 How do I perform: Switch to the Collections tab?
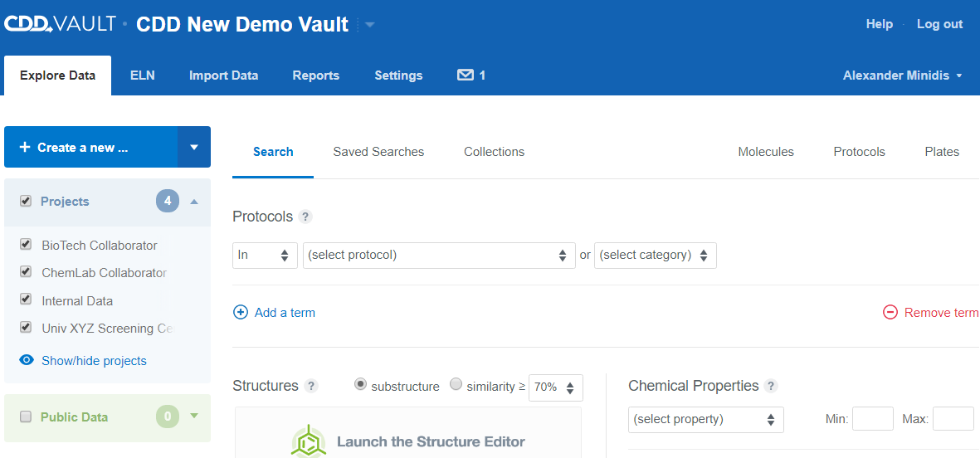click(494, 152)
